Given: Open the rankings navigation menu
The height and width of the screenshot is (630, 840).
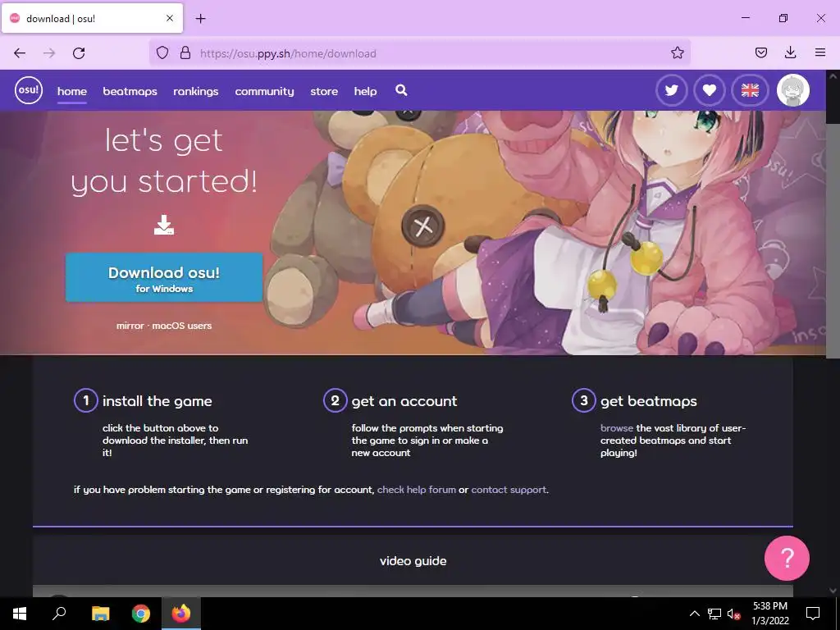Looking at the screenshot, I should tap(196, 91).
